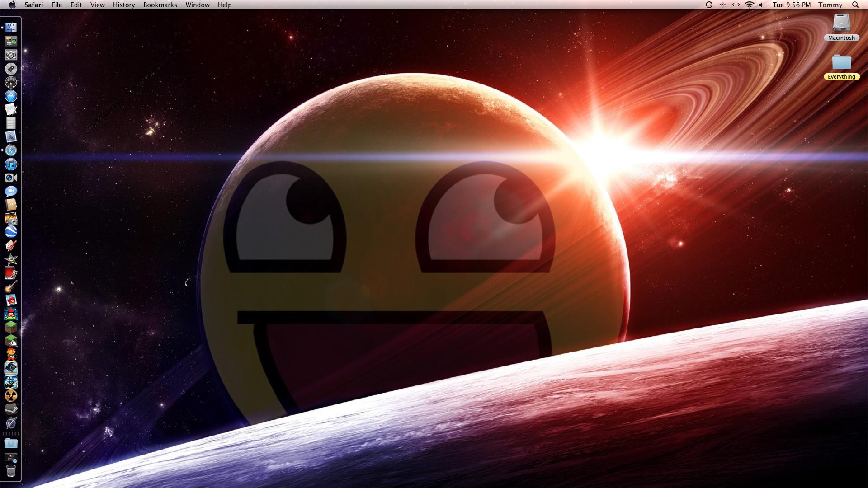Open the Trash
Viewport: 868px width, 488px height.
click(11, 471)
